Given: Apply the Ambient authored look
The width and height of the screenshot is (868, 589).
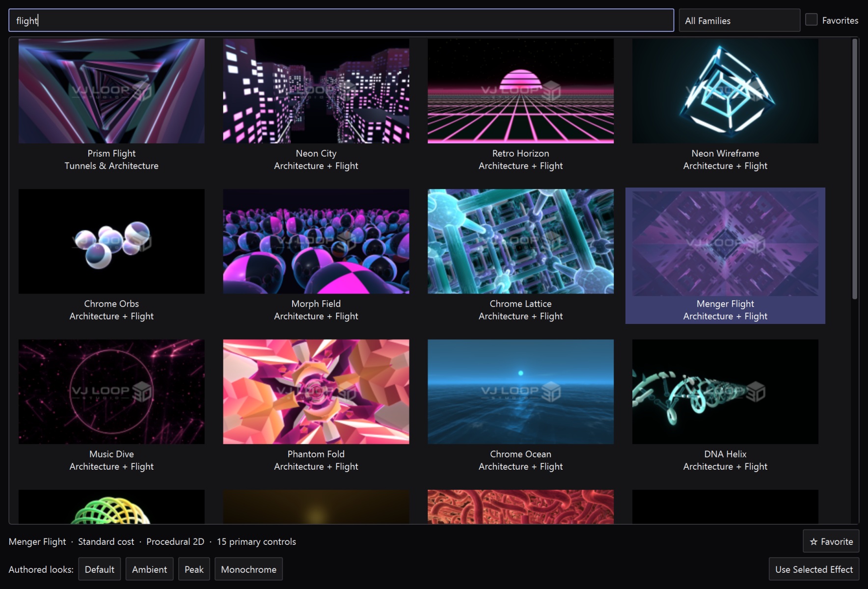Looking at the screenshot, I should [x=149, y=569].
